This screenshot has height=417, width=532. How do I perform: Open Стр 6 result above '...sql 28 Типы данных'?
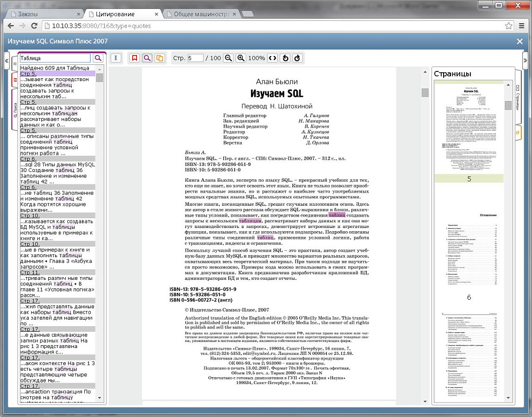(x=57, y=159)
